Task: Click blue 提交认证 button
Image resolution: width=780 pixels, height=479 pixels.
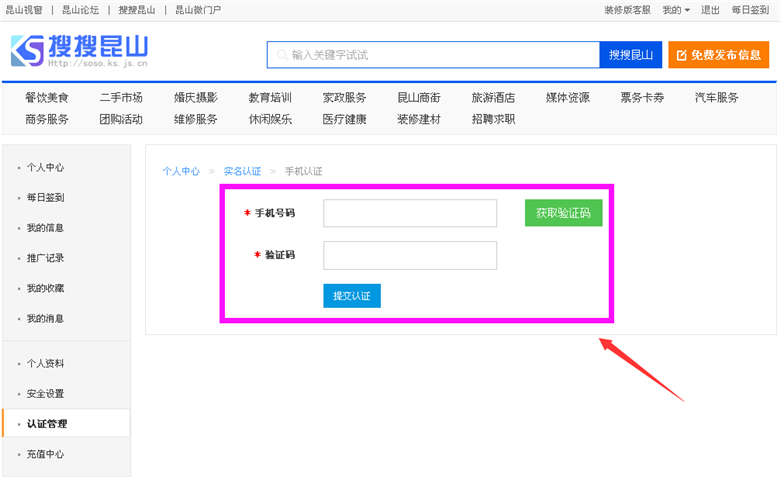Action: [x=352, y=296]
